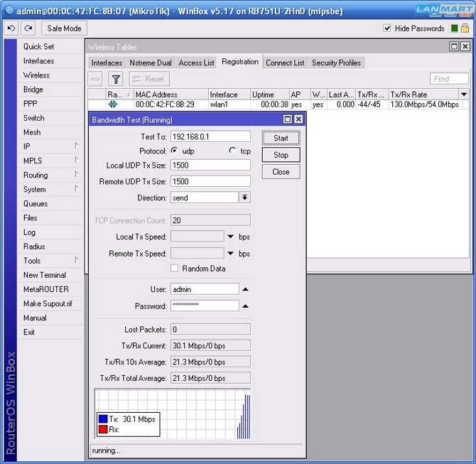Viewport: 476px width, 464px height.
Task: Click the padlock icon near Hide Passwords
Action: click(x=465, y=28)
